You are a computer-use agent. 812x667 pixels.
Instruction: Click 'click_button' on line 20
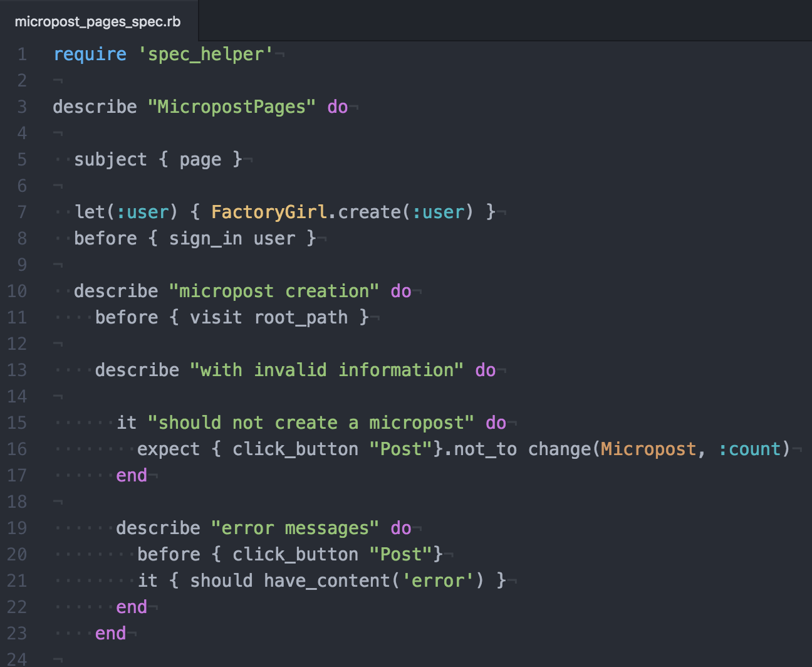[x=296, y=555]
